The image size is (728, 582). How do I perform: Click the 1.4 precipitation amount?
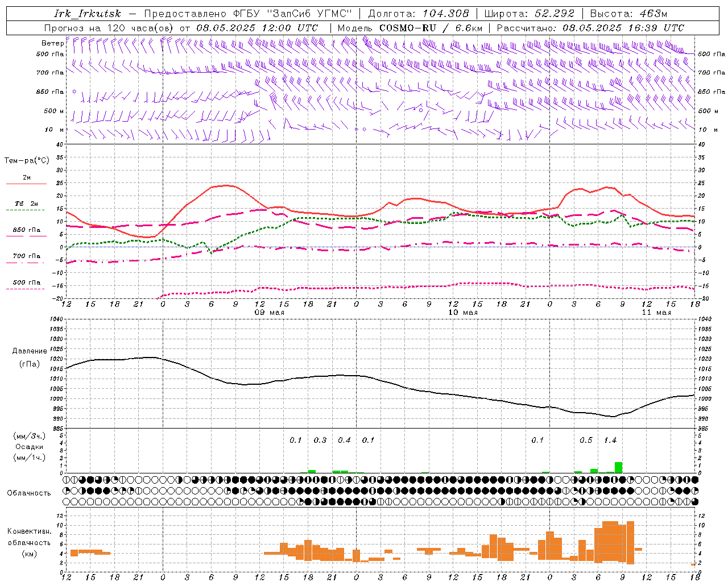click(x=610, y=440)
